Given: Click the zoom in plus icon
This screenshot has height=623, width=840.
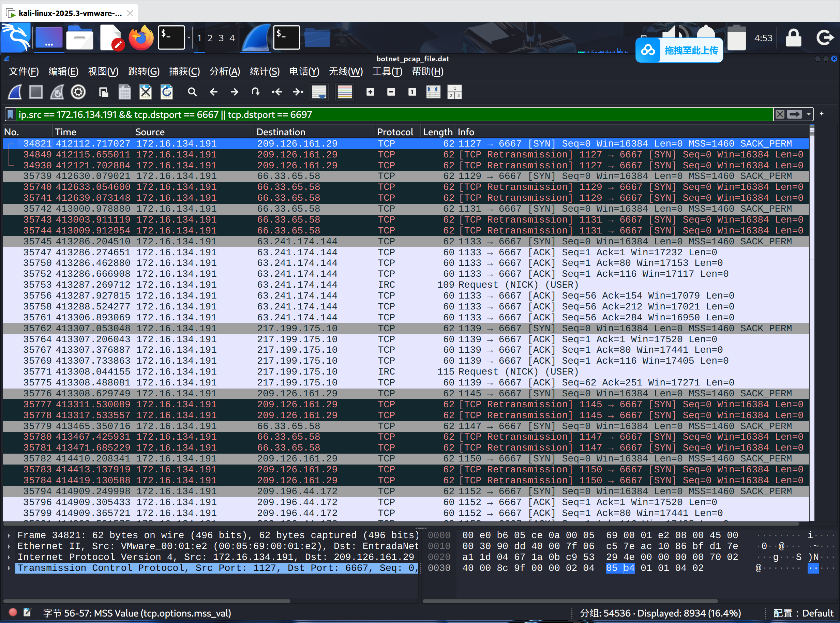Looking at the screenshot, I should 371,92.
